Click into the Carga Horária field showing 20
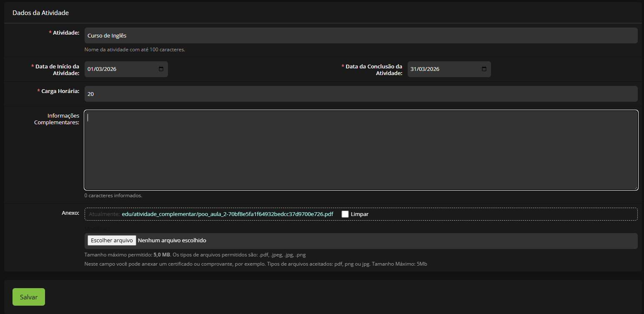644x314 pixels. click(361, 94)
